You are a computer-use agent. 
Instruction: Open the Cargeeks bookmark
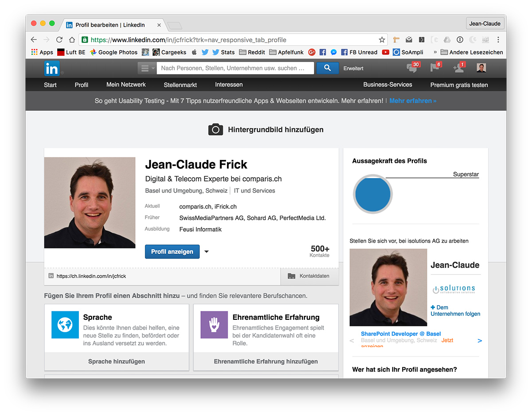170,52
